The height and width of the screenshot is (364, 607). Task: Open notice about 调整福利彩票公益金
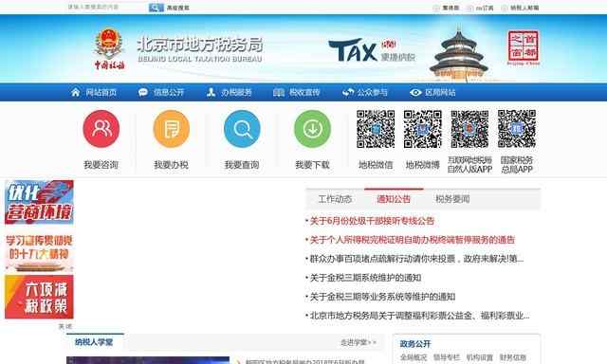(419, 316)
